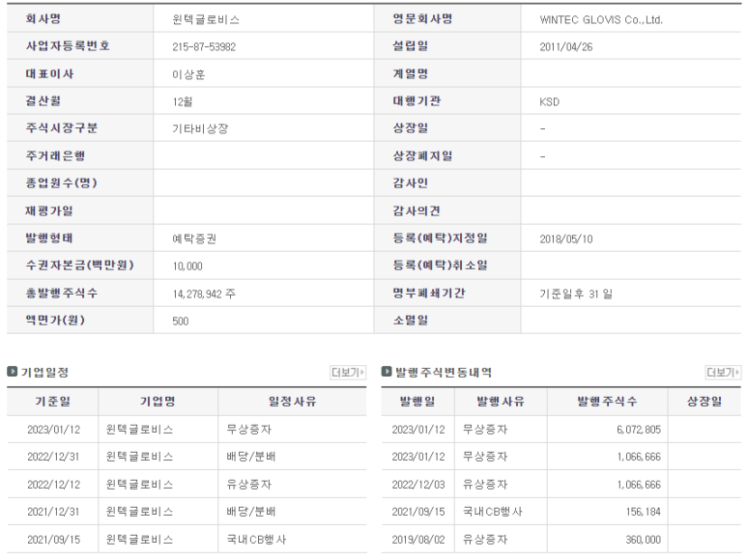Select 배당/분배 on 2022/12/31 row
This screenshot has width=747, height=560.
pos(250,457)
